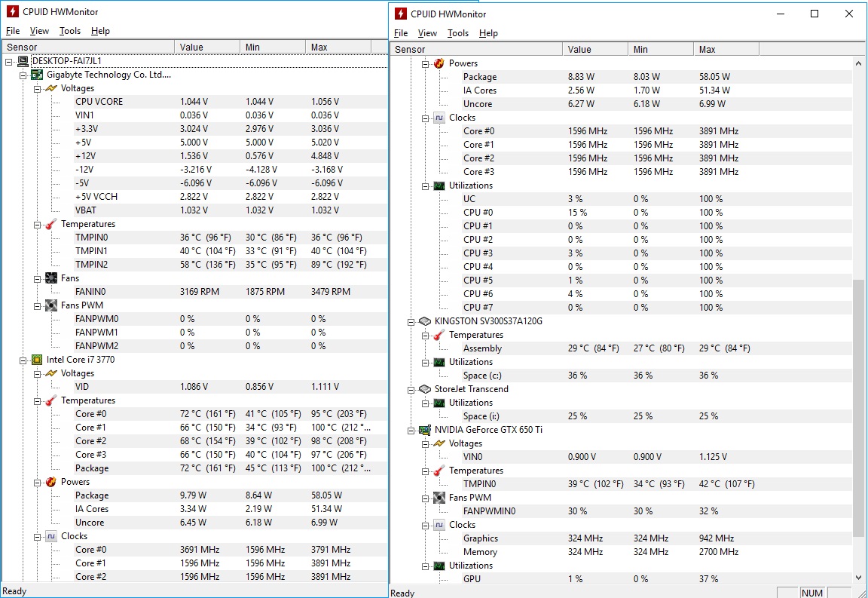Collapse the Fans group in left window
Image resolution: width=868 pixels, height=598 pixels.
coord(37,279)
